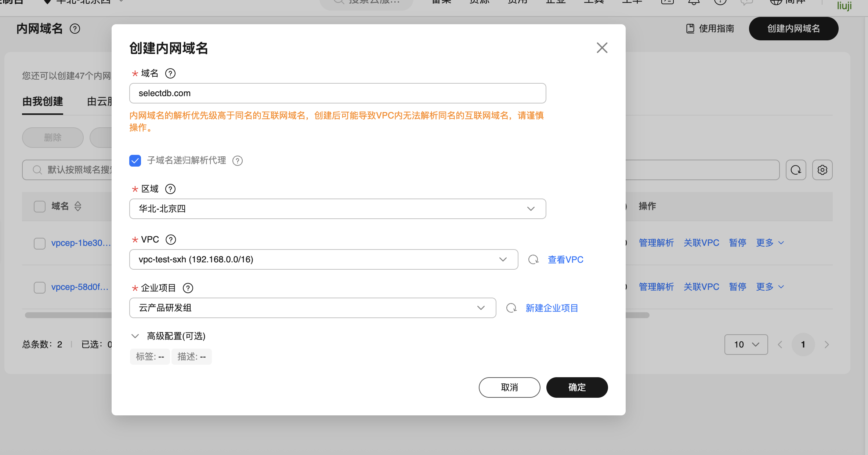Click help icon beside 内网域名 page title
The image size is (868, 455).
[x=75, y=29]
